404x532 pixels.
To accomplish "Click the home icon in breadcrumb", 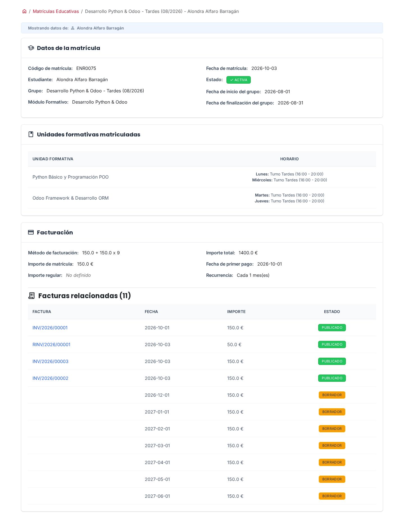I will pyautogui.click(x=24, y=12).
